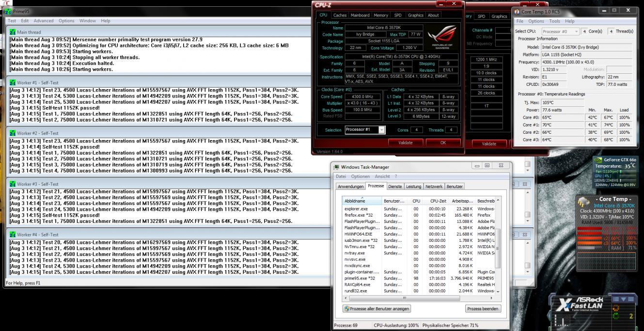Open Core Temp Options menu
Screen dimensions: 644x331
(536, 21)
